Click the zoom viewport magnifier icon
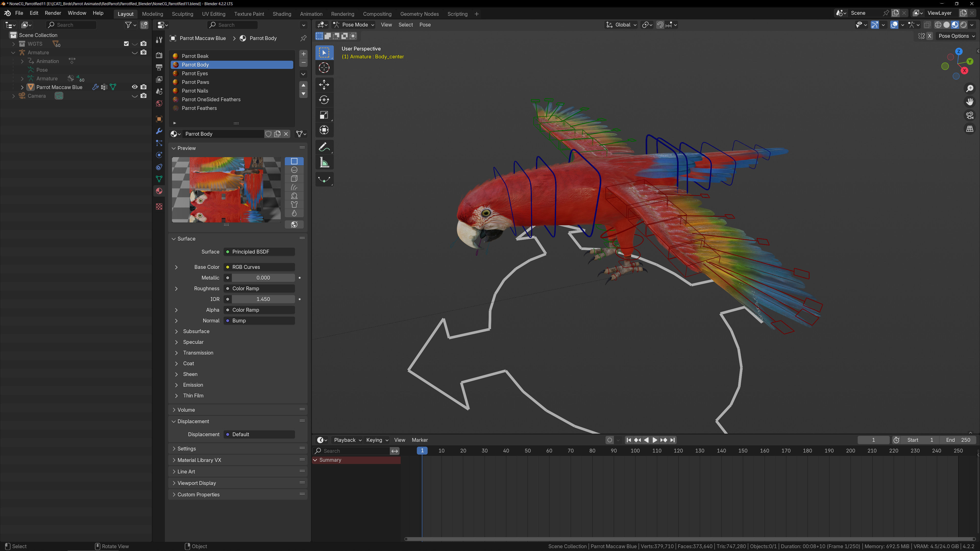This screenshot has width=980, height=551. click(x=970, y=89)
